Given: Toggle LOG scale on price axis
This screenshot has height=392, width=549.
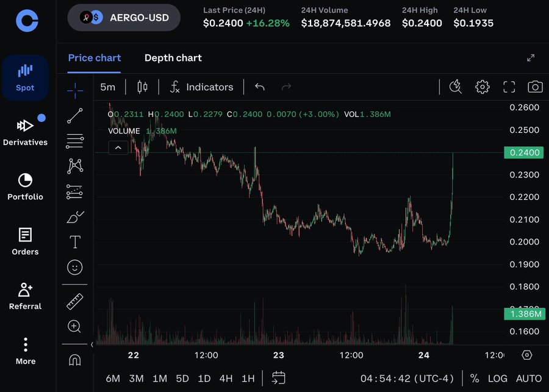Looking at the screenshot, I should point(497,379).
